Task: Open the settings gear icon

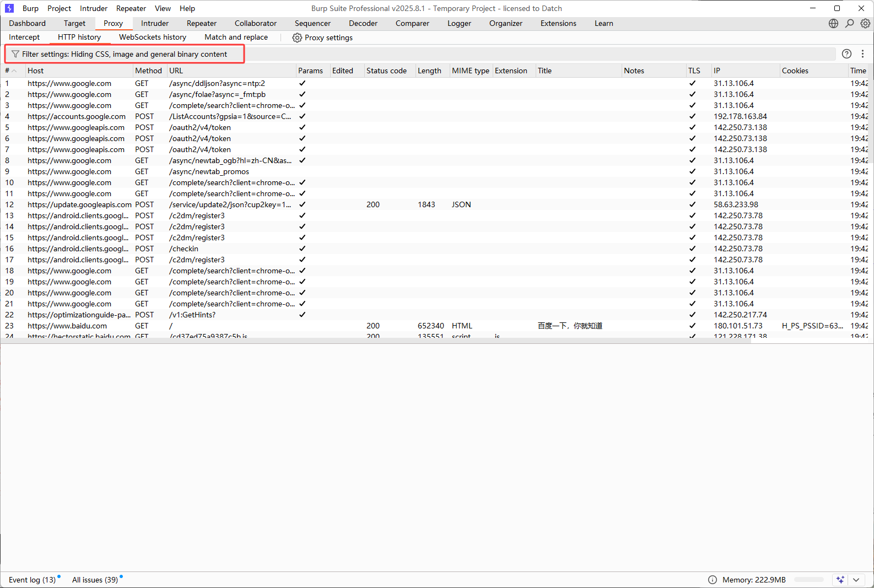Action: tap(865, 23)
